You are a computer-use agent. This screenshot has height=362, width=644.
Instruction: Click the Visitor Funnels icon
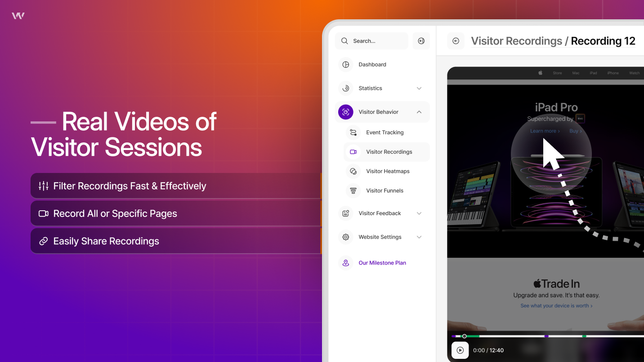(x=353, y=191)
